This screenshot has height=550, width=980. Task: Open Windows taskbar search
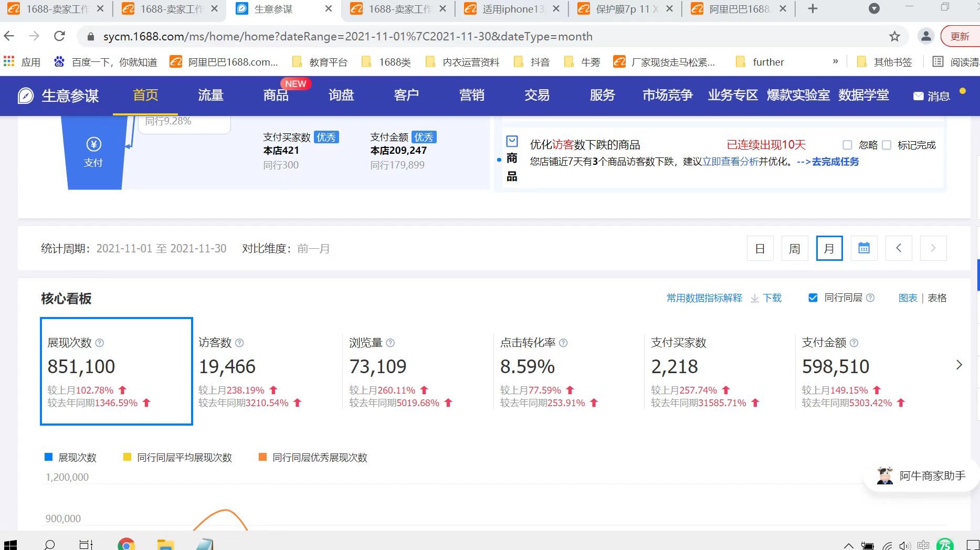[49, 545]
